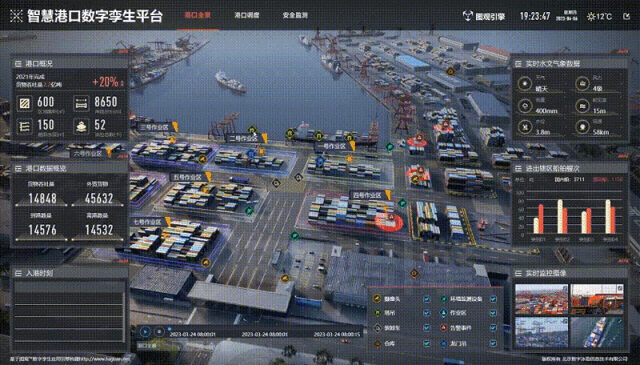Screen dimensions: 640x365
Task: Select the 六号作业区 map label
Action: (88, 154)
